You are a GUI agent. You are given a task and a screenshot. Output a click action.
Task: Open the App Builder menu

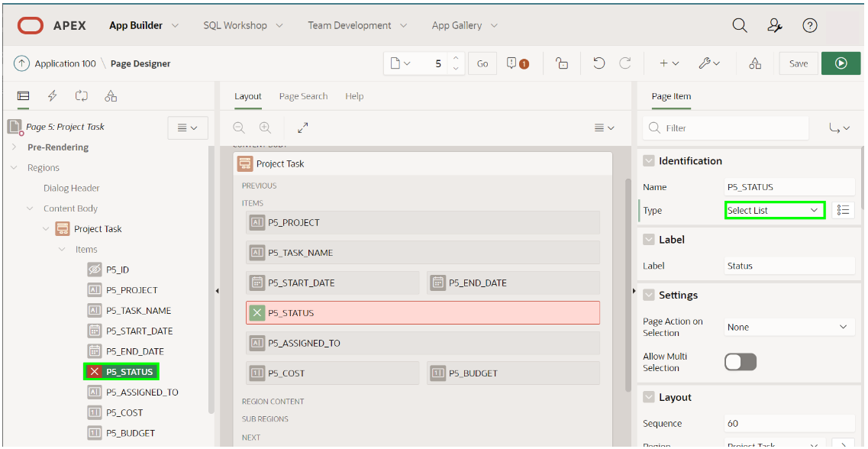(x=144, y=25)
